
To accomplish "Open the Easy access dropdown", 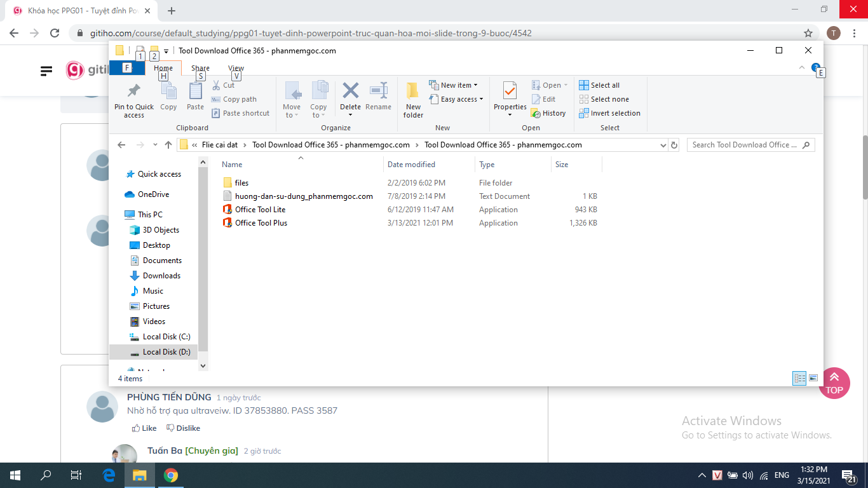I will (456, 99).
